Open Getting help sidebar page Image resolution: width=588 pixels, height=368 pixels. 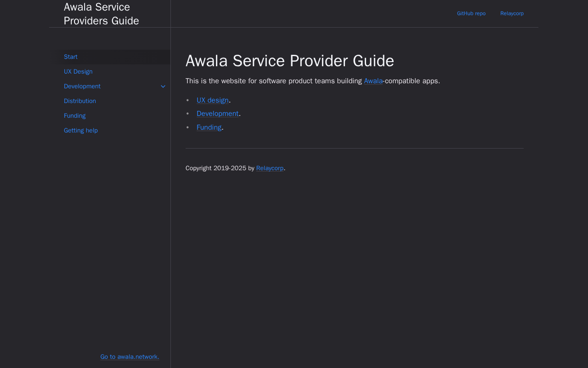pyautogui.click(x=81, y=131)
